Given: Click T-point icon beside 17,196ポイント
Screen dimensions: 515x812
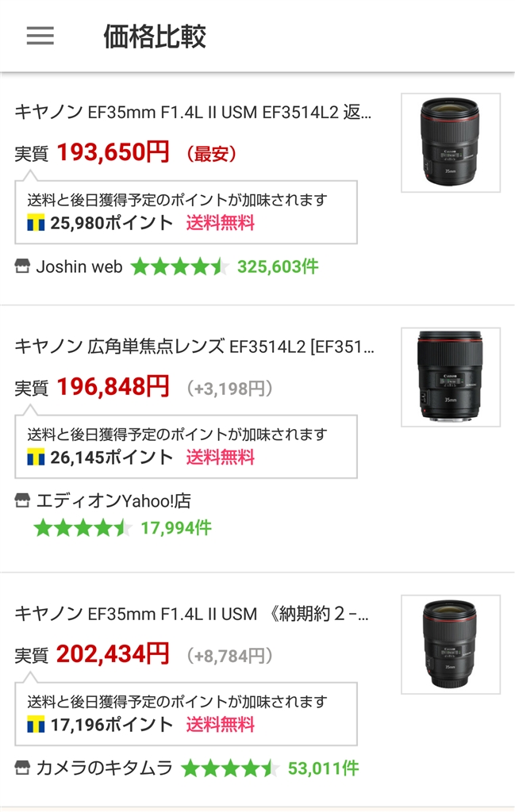Looking at the screenshot, I should [x=36, y=725].
